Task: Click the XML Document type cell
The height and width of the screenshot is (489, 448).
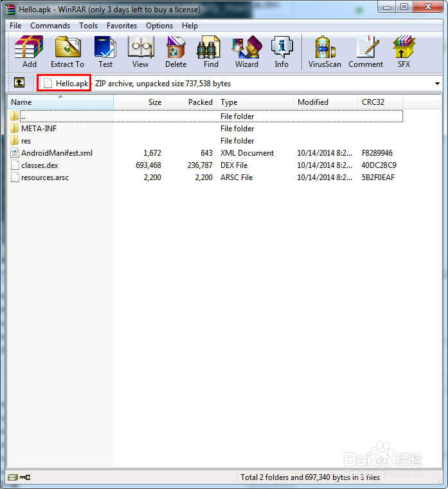Action: [247, 153]
